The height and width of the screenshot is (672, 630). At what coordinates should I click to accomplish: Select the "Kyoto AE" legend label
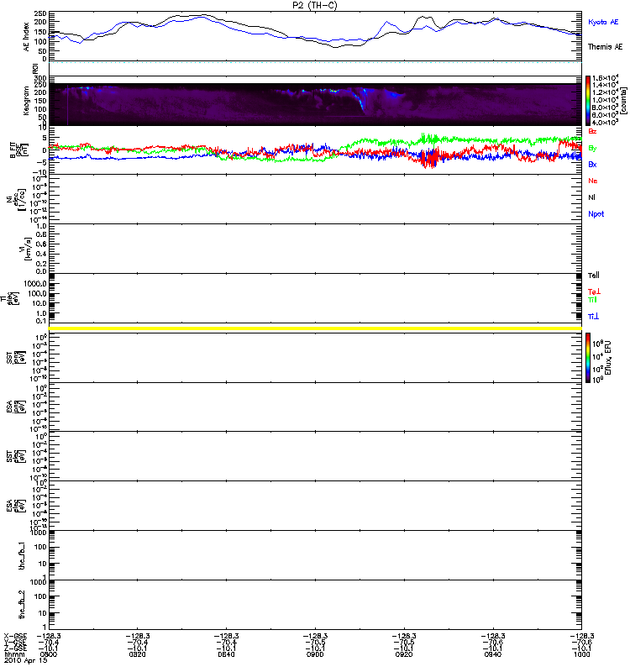point(603,22)
